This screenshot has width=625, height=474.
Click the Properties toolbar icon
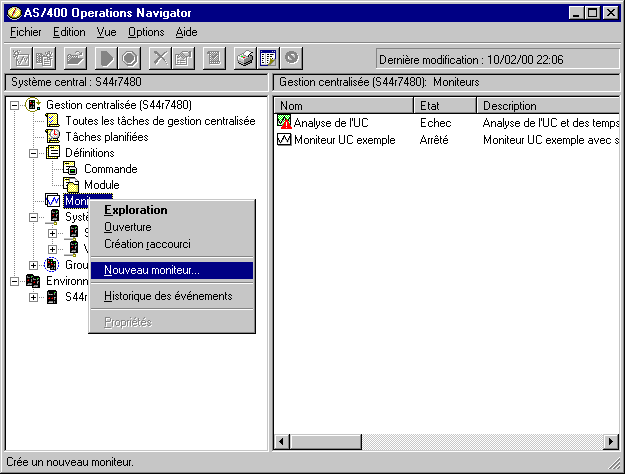[x=183, y=59]
